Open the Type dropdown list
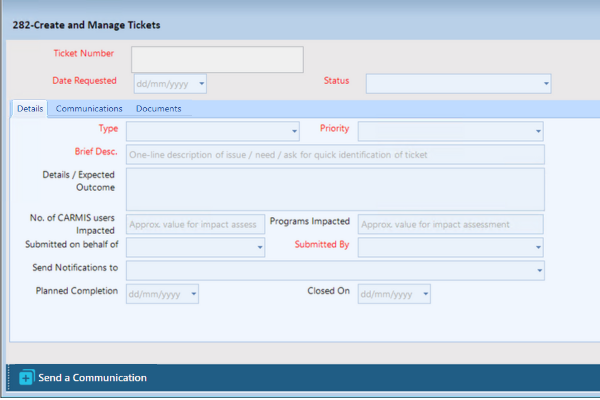This screenshot has height=400, width=600. tap(294, 131)
